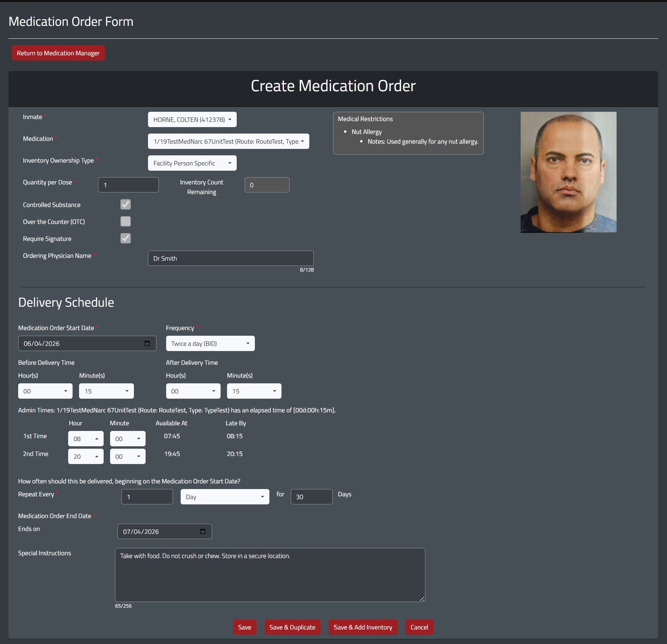
Task: Click the Delivery Schedule heading
Action: pyautogui.click(x=66, y=302)
